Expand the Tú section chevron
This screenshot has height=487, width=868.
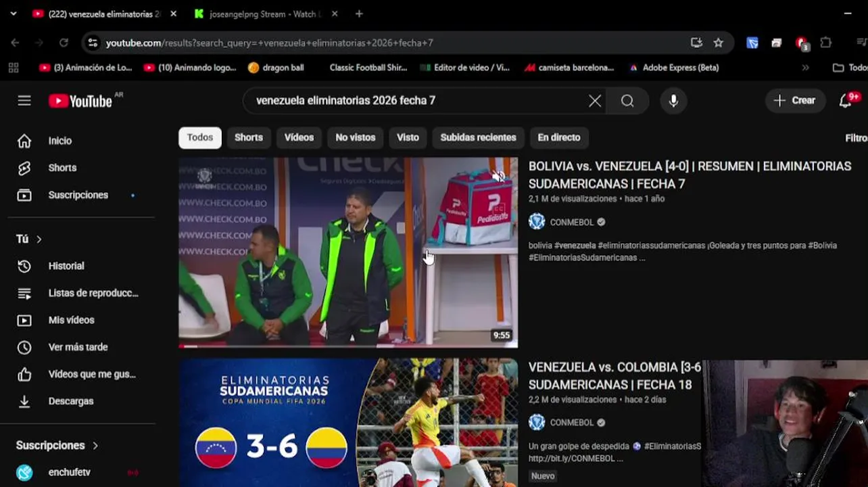[x=39, y=239]
